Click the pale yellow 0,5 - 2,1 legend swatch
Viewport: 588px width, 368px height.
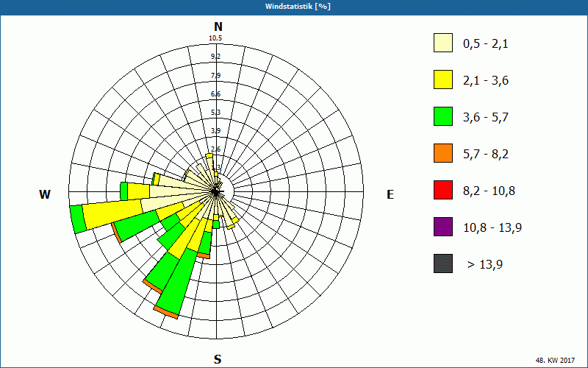(443, 43)
